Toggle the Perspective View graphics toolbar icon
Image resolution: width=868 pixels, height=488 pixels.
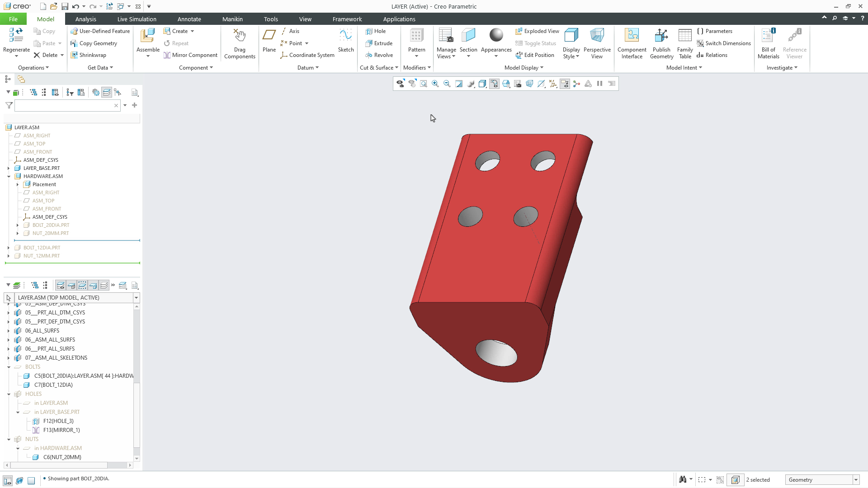pyautogui.click(x=529, y=84)
